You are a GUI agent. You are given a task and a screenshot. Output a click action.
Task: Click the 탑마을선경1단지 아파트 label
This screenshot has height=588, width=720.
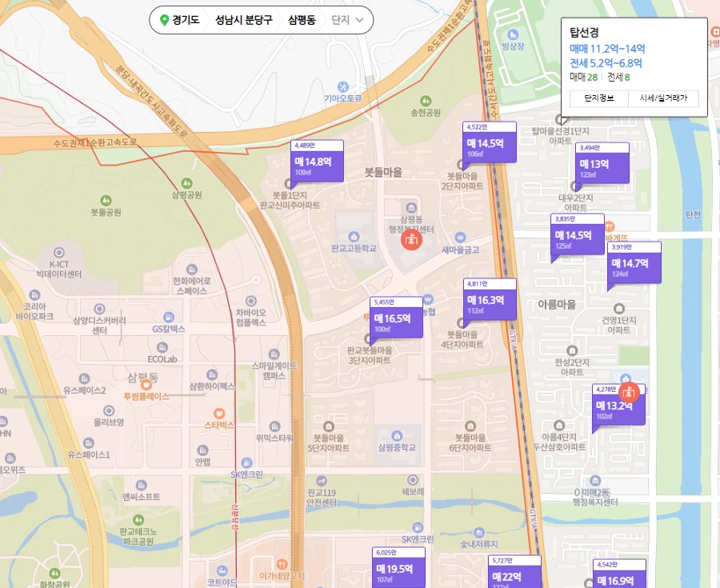(561, 136)
